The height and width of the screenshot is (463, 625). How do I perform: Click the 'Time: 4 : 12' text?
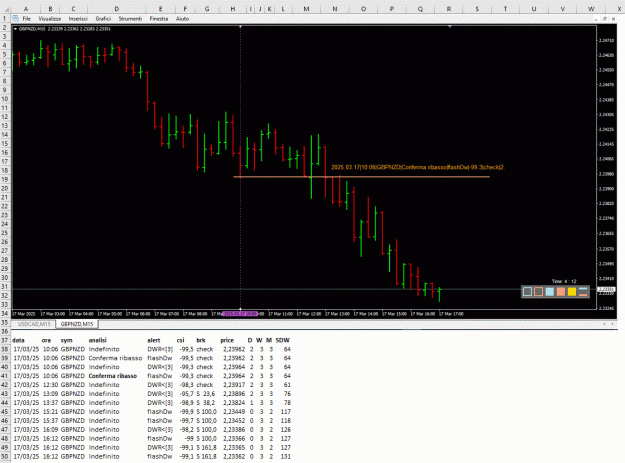pyautogui.click(x=564, y=281)
